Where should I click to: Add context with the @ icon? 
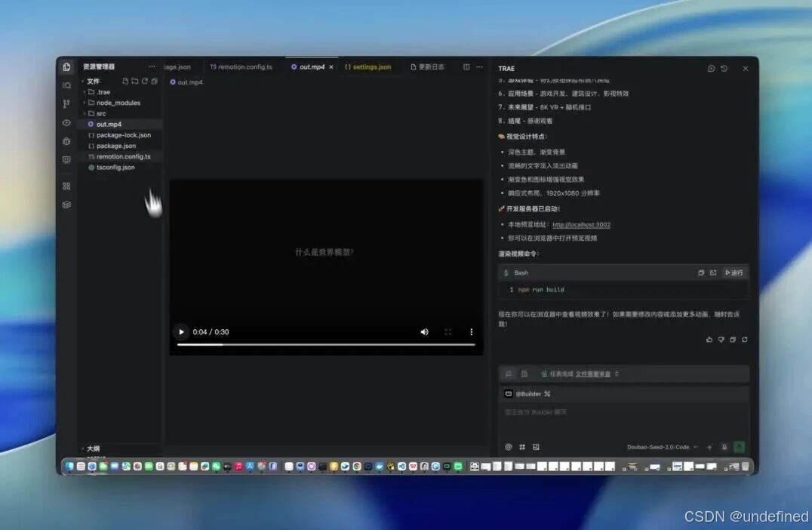tap(509, 447)
